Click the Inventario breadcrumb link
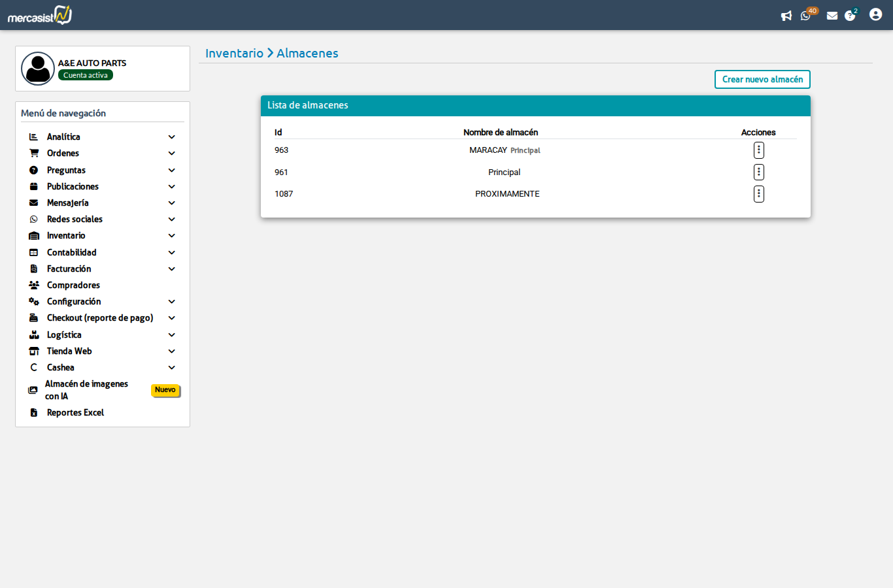The width and height of the screenshot is (893, 588). tap(234, 54)
